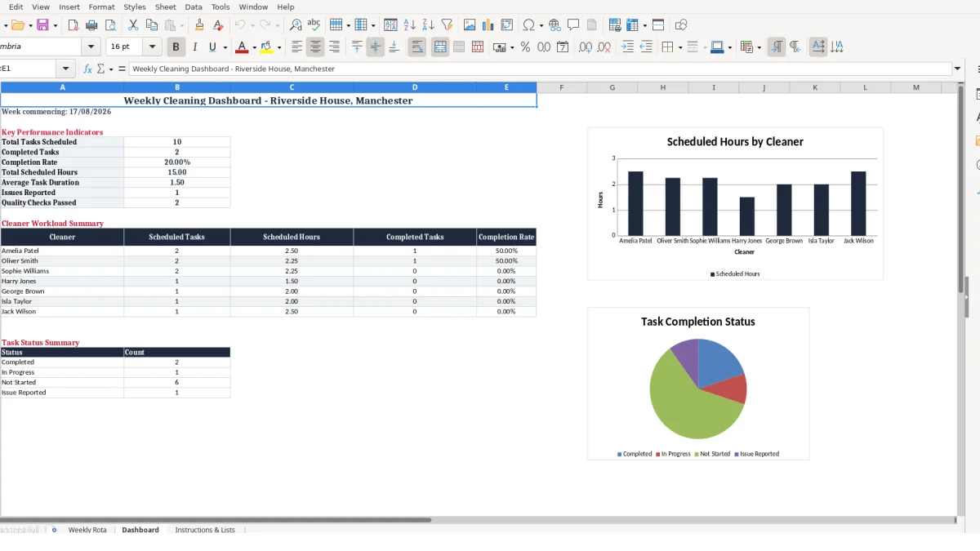This screenshot has width=980, height=551.
Task: Format the cell as percent
Action: tap(525, 47)
